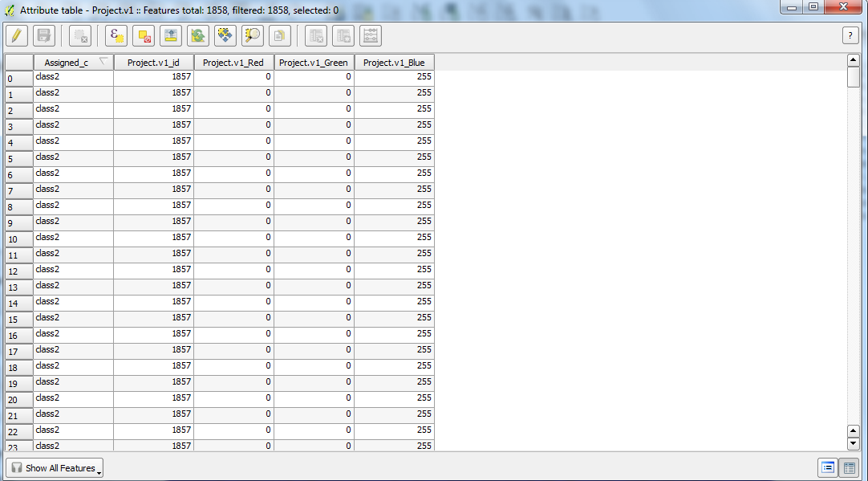
Task: Click the Project.v1_id column header
Action: pyautogui.click(x=154, y=63)
